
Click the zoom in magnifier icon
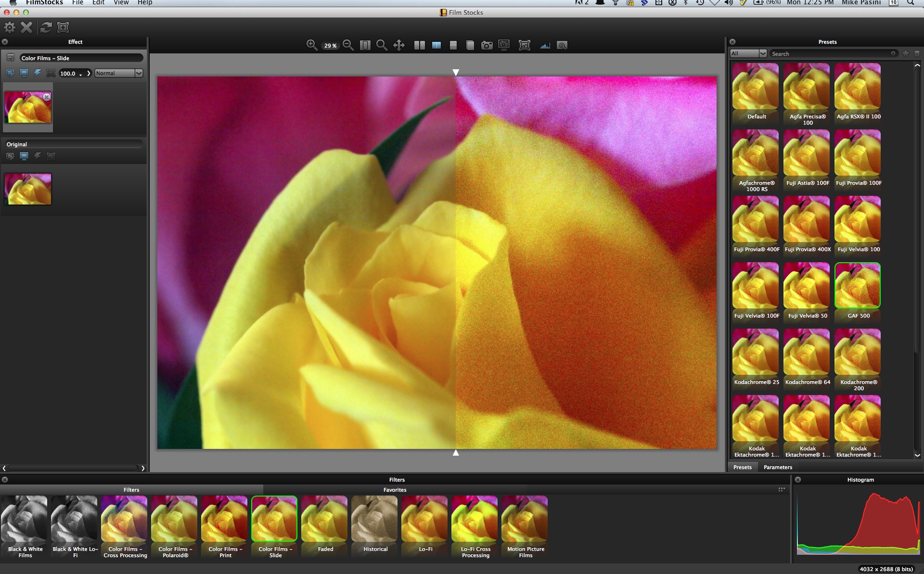[x=311, y=45]
